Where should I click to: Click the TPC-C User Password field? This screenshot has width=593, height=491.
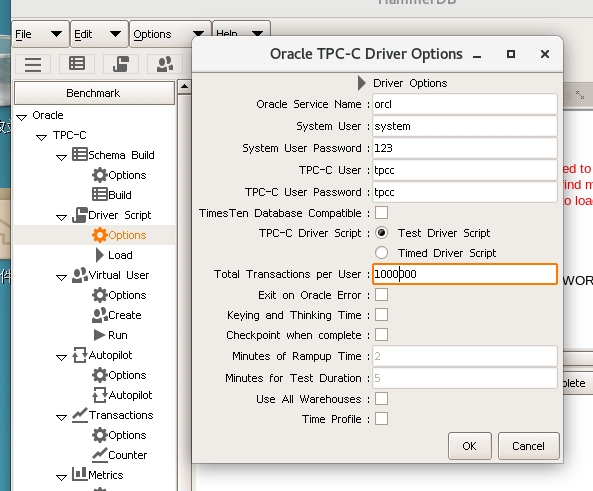click(x=464, y=192)
